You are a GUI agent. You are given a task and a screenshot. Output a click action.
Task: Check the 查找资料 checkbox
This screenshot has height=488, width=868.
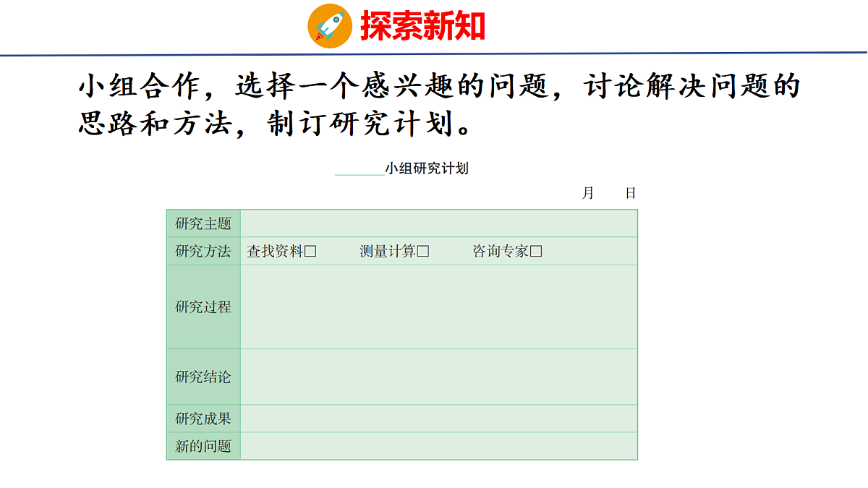pyautogui.click(x=311, y=252)
